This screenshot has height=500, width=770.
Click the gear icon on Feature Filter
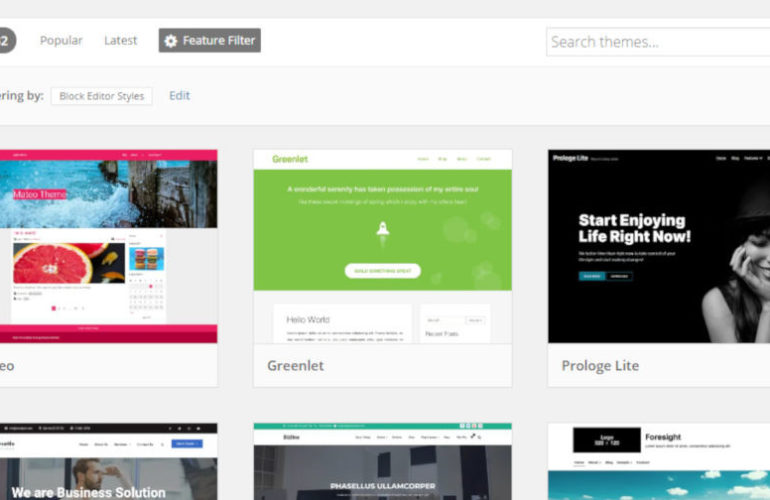171,41
